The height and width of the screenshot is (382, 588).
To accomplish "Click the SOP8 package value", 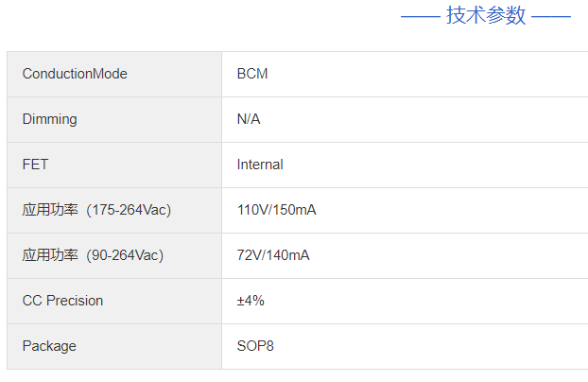I will [255, 346].
